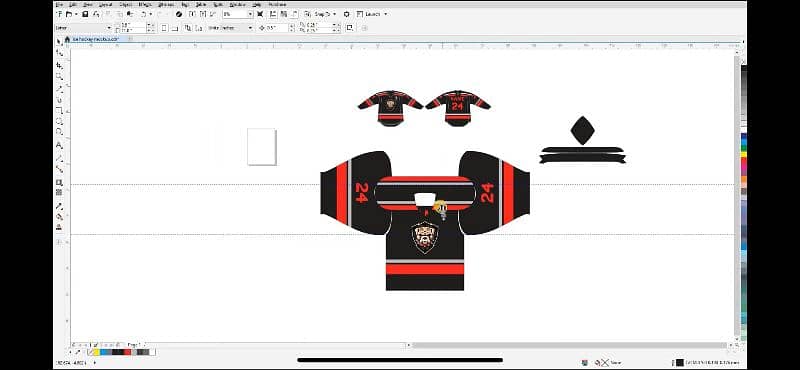Image resolution: width=800 pixels, height=370 pixels.
Task: Select the Rectangle tool
Action: [x=59, y=110]
